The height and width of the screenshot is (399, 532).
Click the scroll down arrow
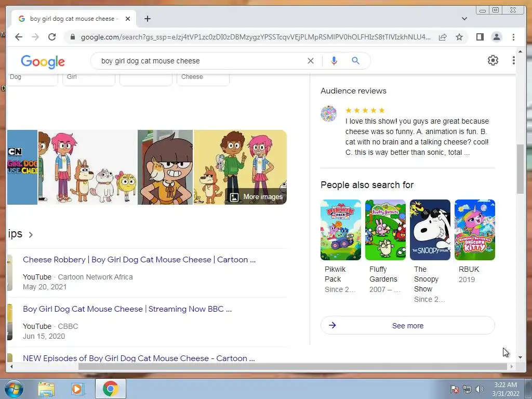[520, 357]
